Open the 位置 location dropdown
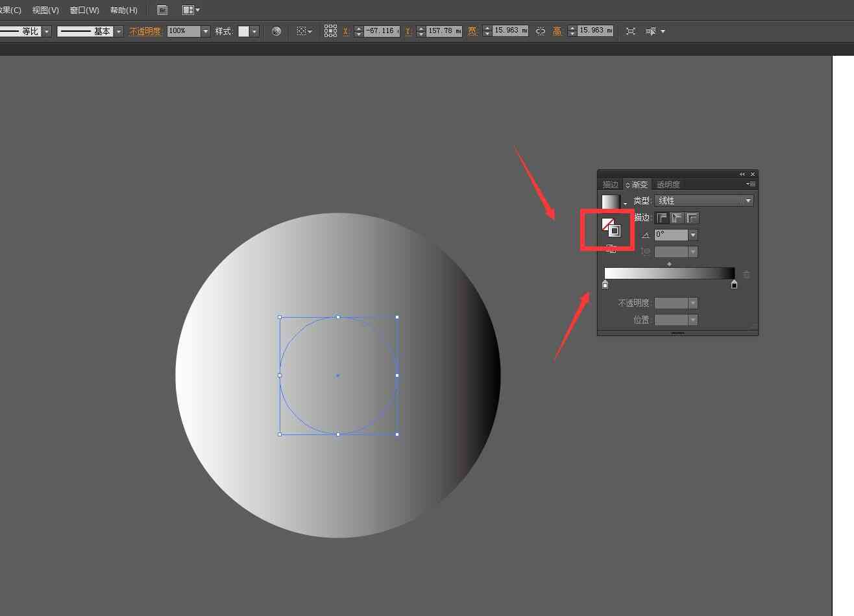Screen dimensions: 854x616 pyautogui.click(x=693, y=320)
